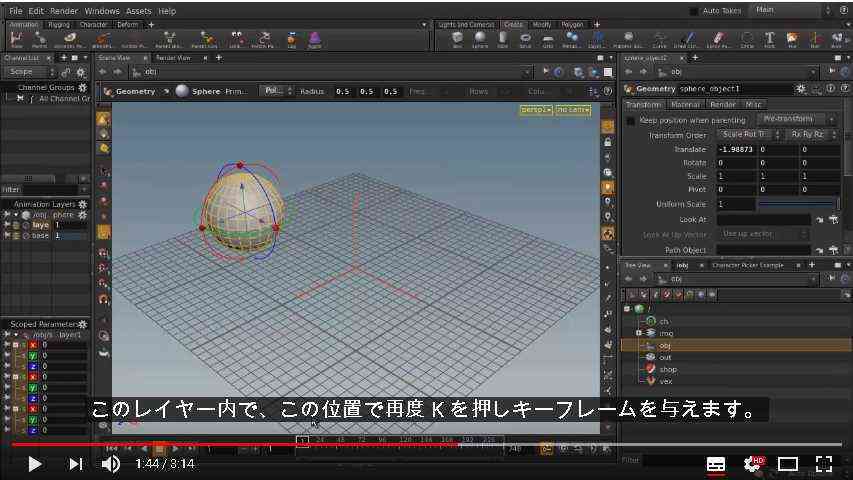Switch to the Character shelf tab

click(x=93, y=24)
